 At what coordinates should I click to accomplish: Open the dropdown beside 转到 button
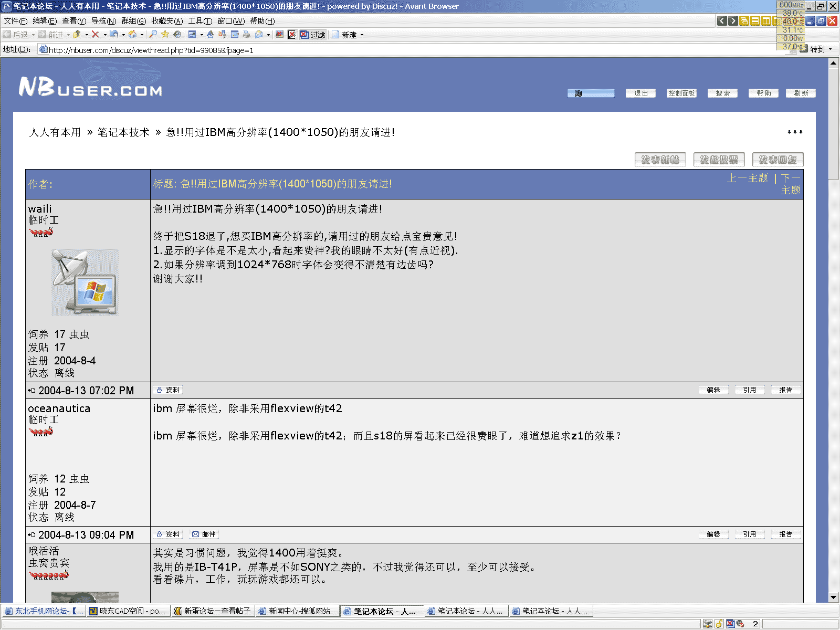point(830,49)
